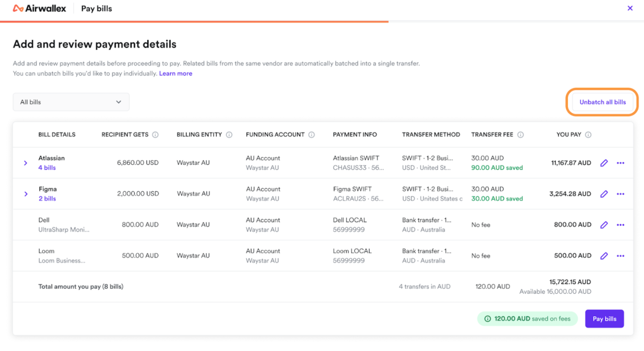Expand the Atlassian bills row
Screen dimensions: 644x351
[x=25, y=163]
